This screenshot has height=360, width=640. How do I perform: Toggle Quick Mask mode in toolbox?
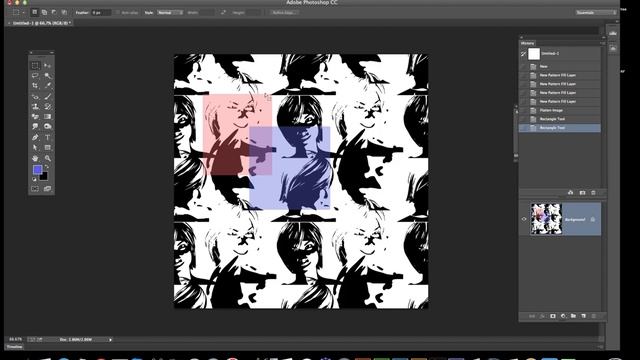pyautogui.click(x=36, y=189)
